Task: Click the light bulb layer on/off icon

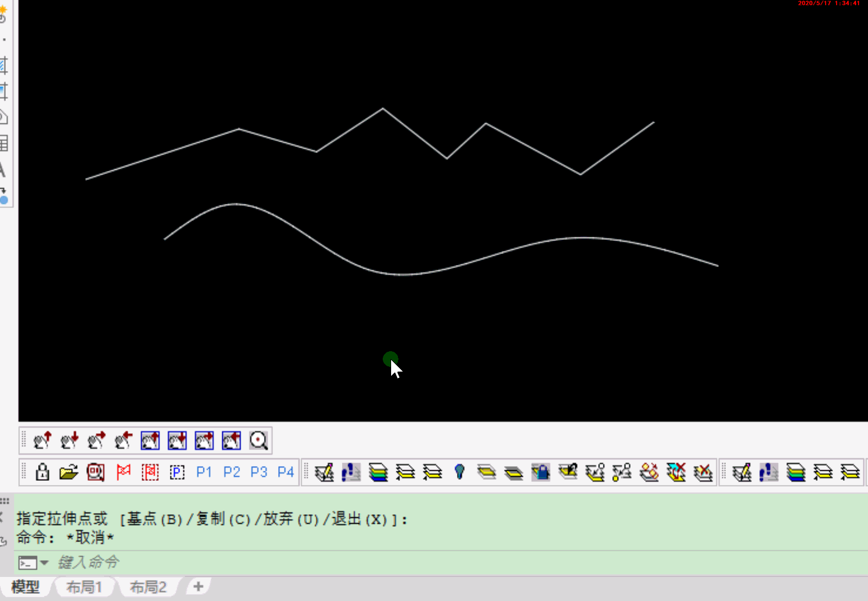Action: (460, 472)
